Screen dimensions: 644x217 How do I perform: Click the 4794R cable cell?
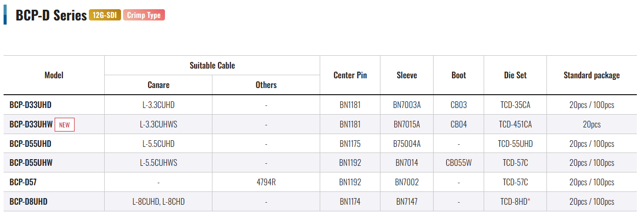coord(266,182)
